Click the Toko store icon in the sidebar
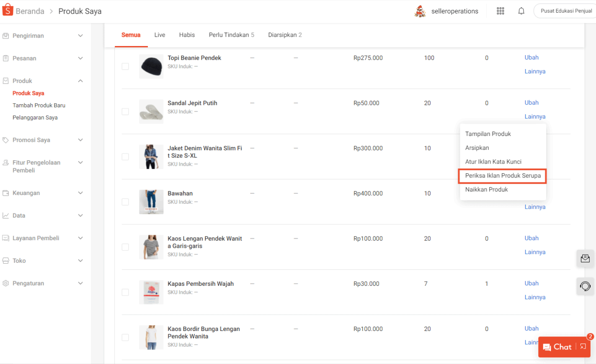 (6, 260)
